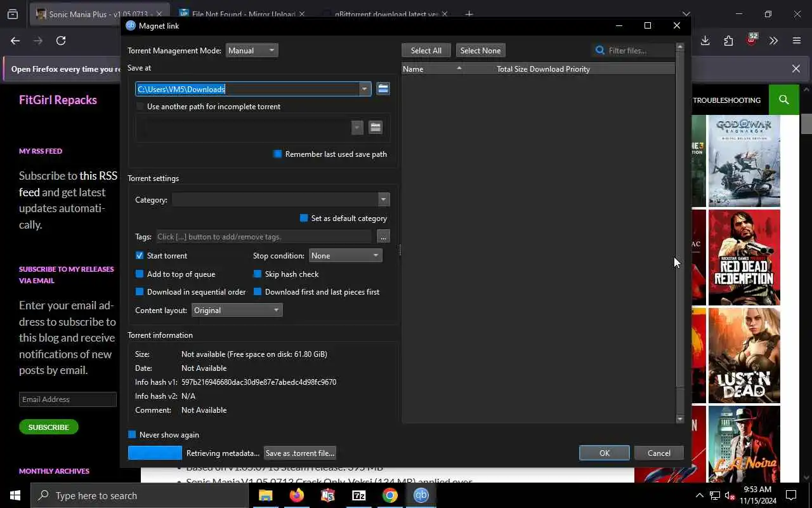Show hidden system tray icons
Viewport: 812px width, 508px height.
pos(699,495)
